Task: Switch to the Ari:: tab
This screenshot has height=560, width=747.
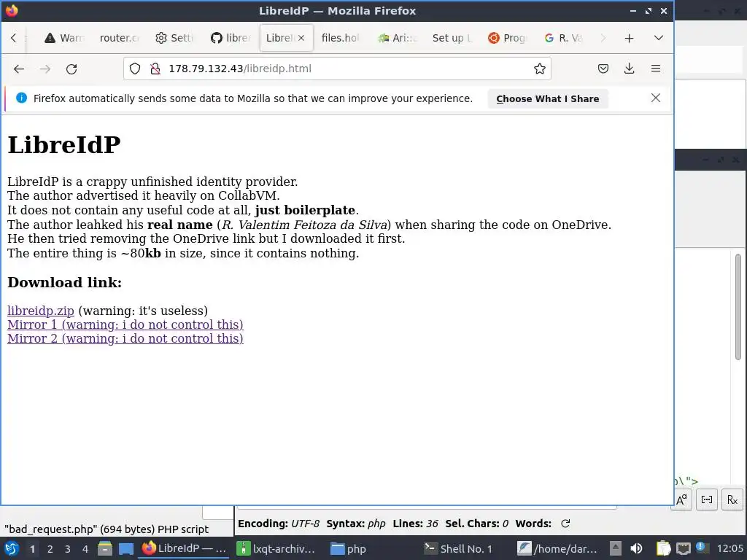Action: (x=397, y=38)
